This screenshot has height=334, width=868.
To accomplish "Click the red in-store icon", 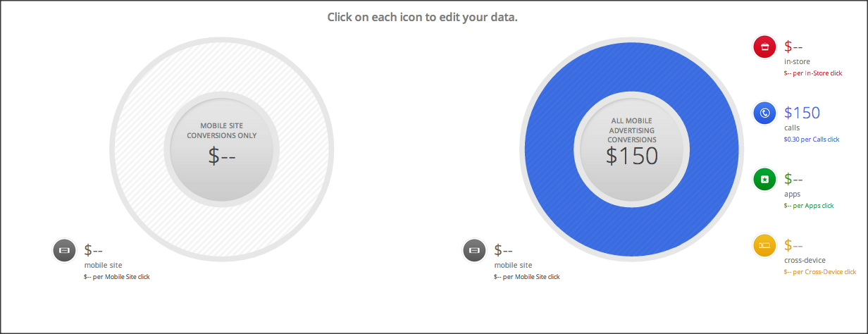I will pyautogui.click(x=764, y=47).
